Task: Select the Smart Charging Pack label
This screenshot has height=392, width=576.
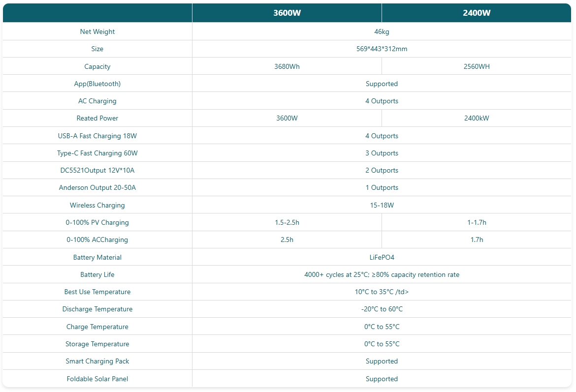Action: 97,361
